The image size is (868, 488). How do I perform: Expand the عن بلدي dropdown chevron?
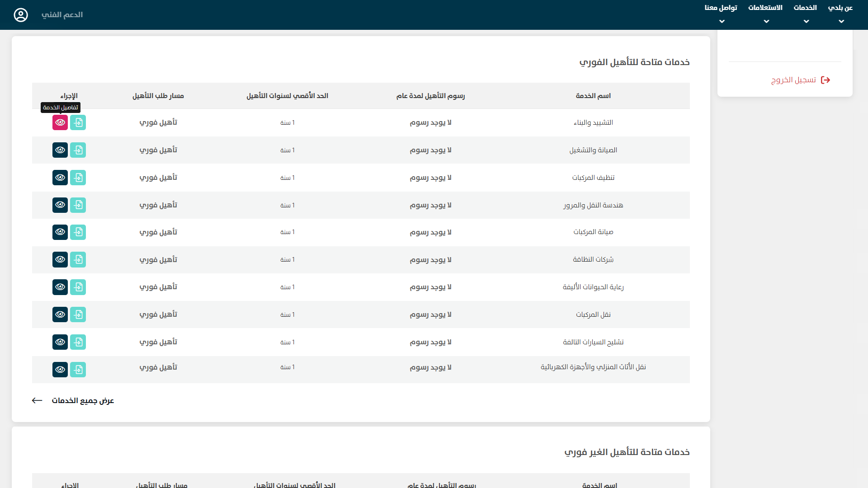[x=841, y=21]
